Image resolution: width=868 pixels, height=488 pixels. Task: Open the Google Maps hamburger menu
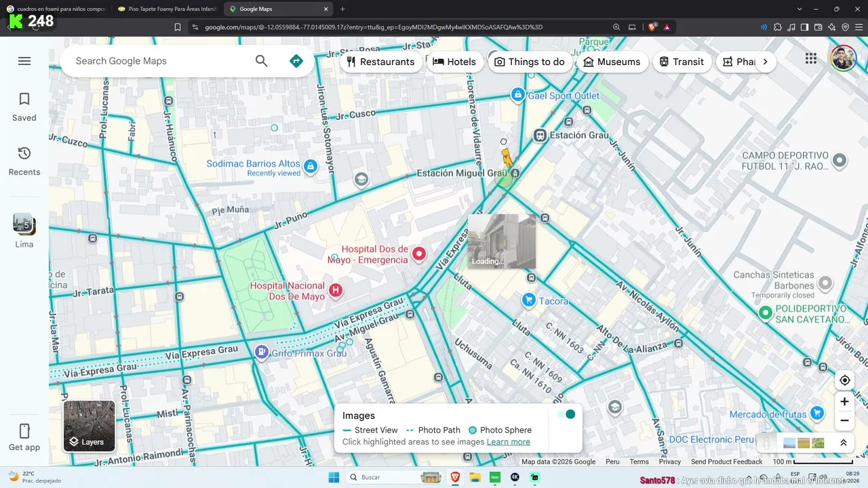point(24,61)
